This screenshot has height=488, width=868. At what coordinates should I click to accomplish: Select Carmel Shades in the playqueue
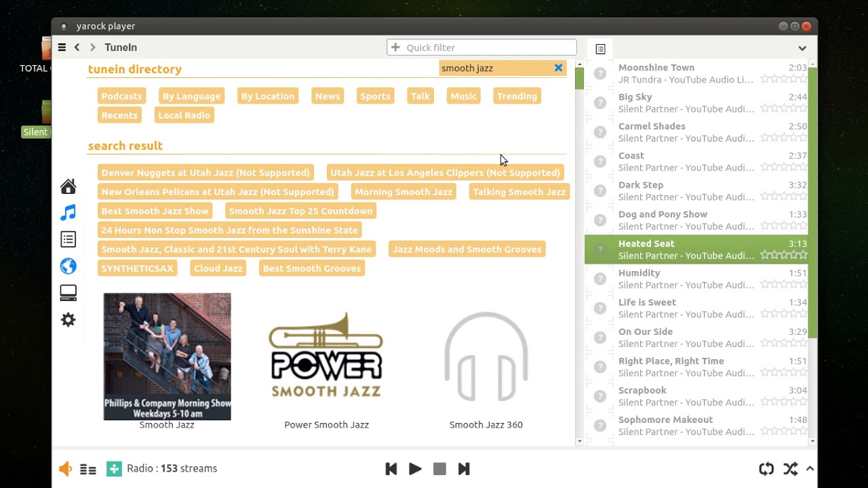(696, 132)
